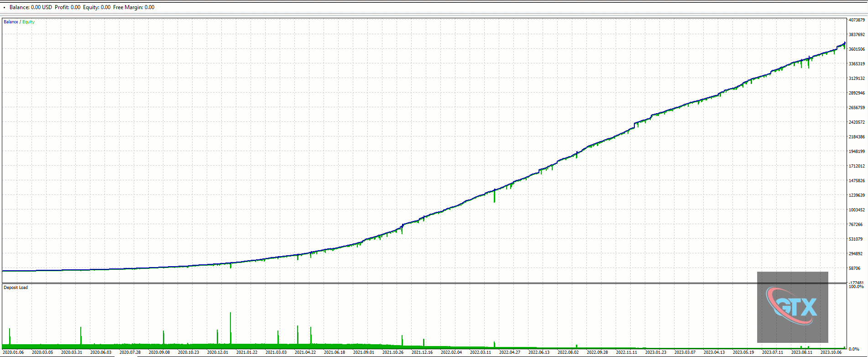Click the GTX logo watermark
The height and width of the screenshot is (357, 868).
click(x=792, y=307)
